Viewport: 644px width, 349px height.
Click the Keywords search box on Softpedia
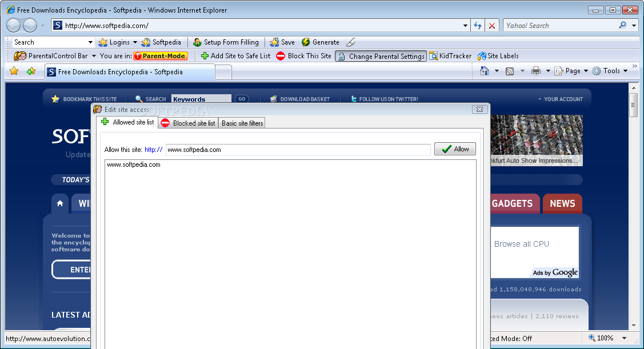click(201, 99)
